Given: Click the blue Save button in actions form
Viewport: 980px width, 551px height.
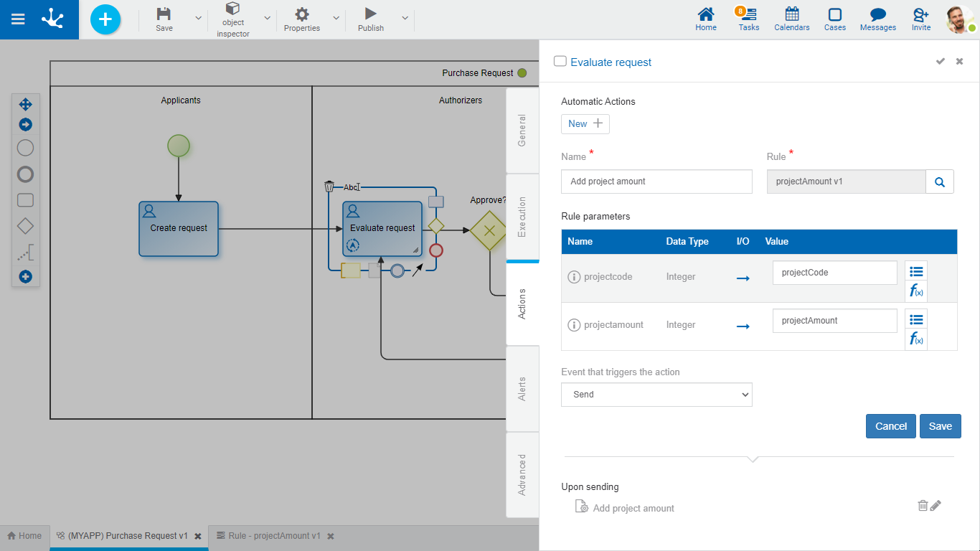Looking at the screenshot, I should coord(940,426).
